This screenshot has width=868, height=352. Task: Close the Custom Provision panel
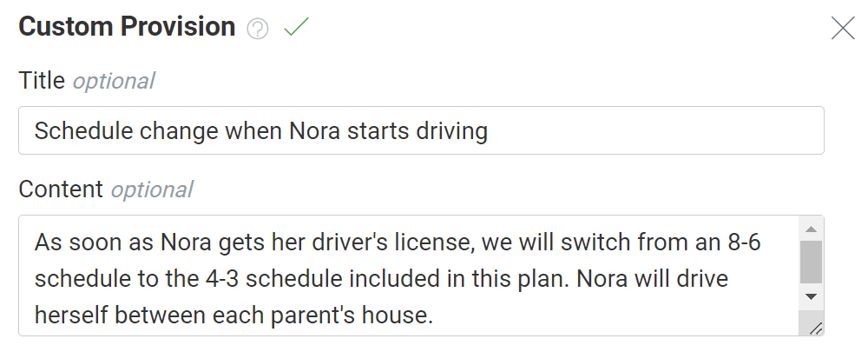(x=843, y=29)
